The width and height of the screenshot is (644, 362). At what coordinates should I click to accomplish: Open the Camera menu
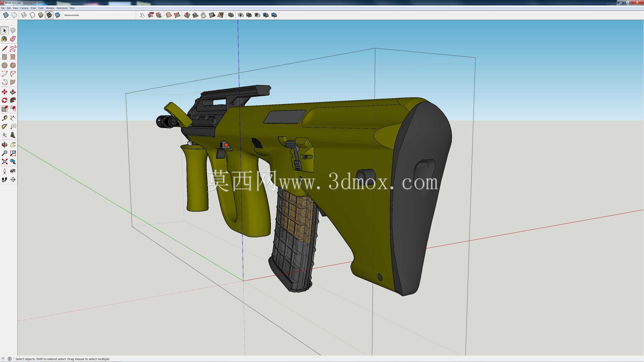tap(24, 8)
